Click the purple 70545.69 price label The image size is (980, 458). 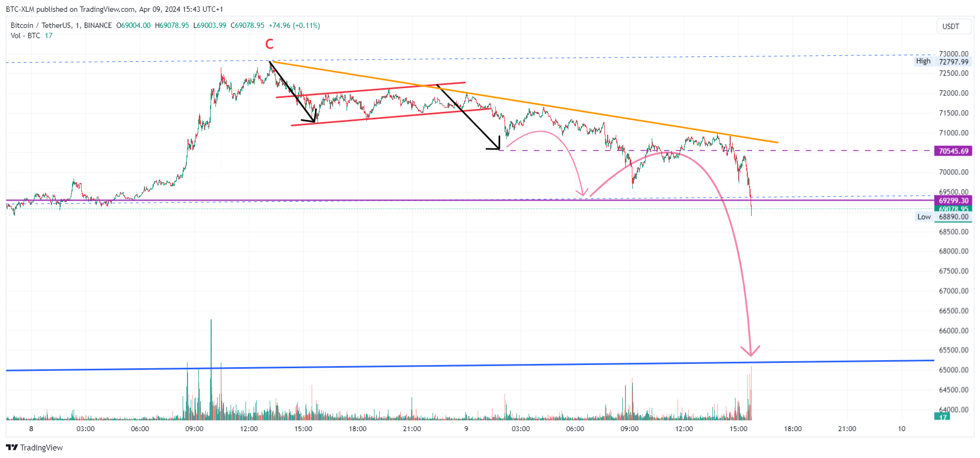(953, 151)
